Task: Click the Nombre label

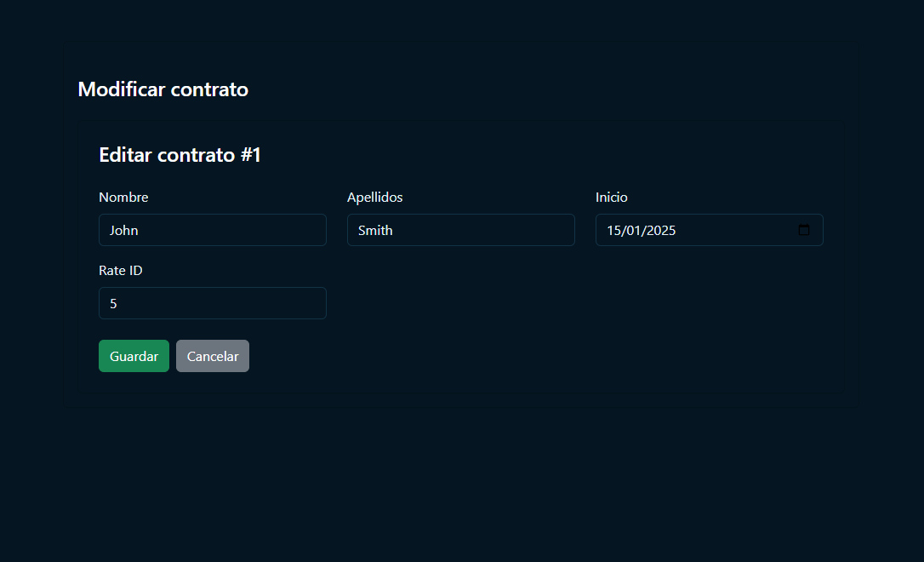Action: [x=123, y=197]
